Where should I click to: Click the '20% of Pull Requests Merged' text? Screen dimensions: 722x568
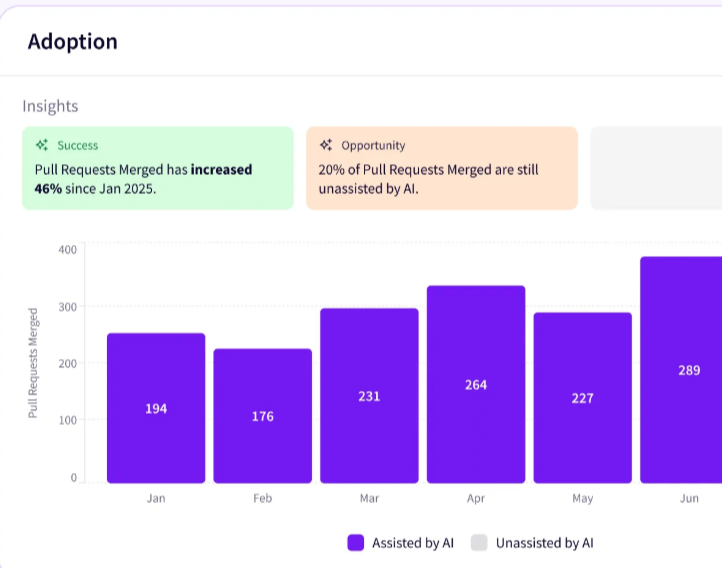click(405, 170)
